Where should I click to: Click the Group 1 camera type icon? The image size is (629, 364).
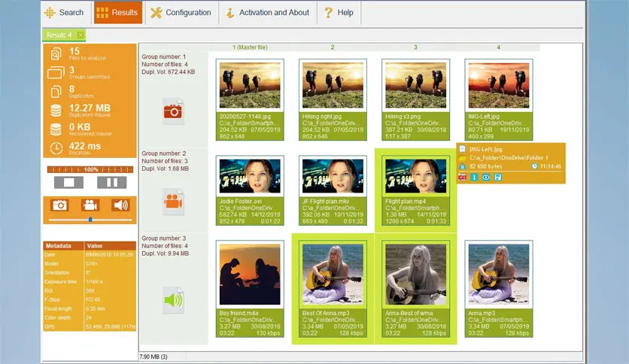[173, 111]
